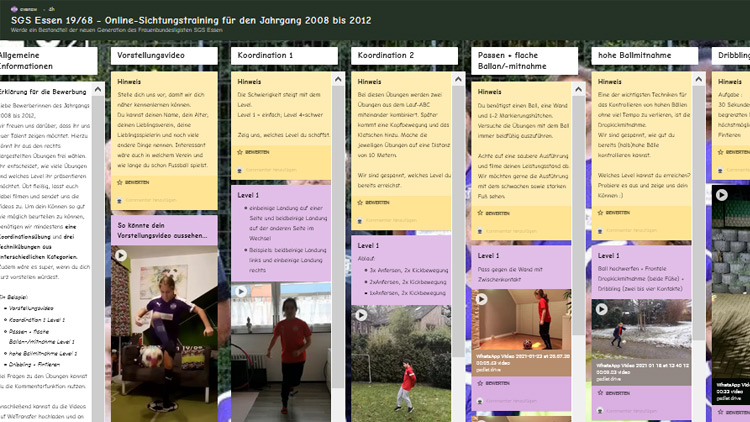Play the Passen Level 1 wall-pass video
The width and height of the screenshot is (750, 422).
click(481, 299)
